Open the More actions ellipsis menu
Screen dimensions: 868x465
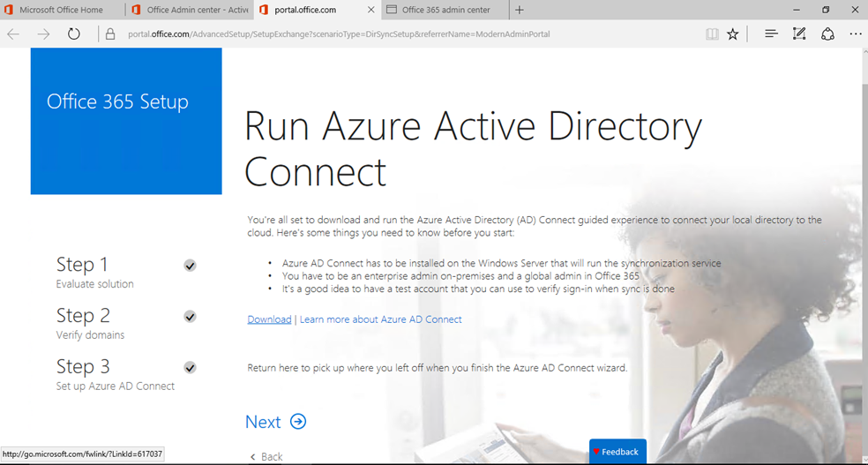[856, 34]
